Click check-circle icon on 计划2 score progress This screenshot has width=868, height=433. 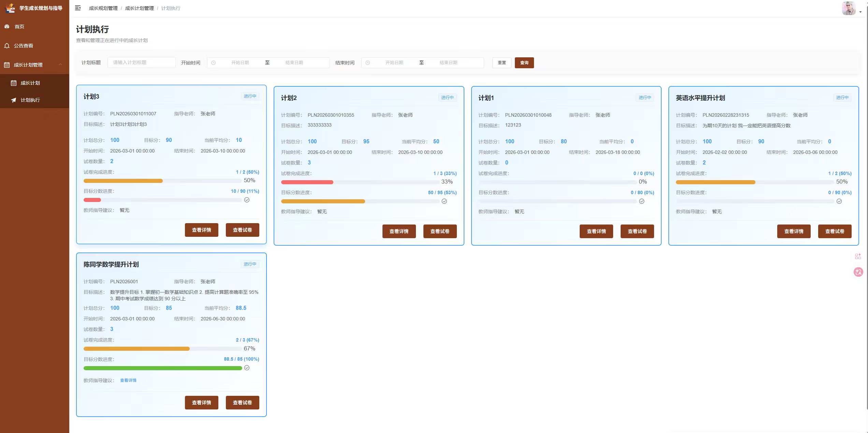444,201
